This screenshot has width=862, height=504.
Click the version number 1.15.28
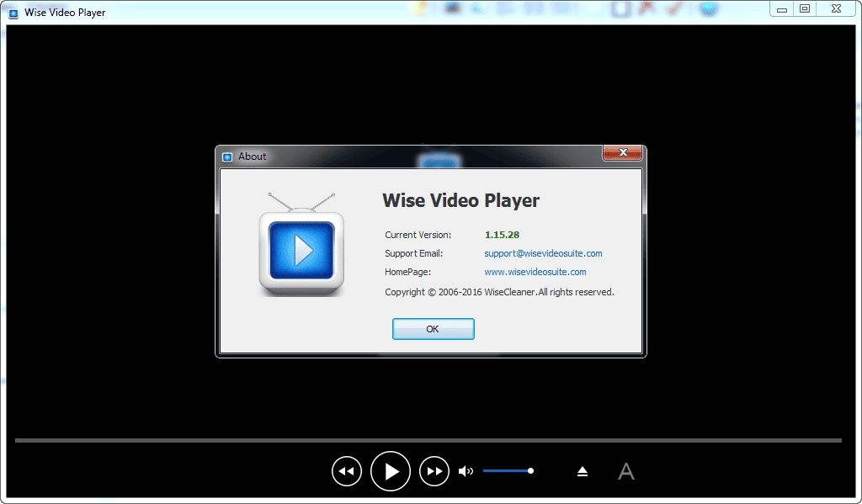(502, 235)
